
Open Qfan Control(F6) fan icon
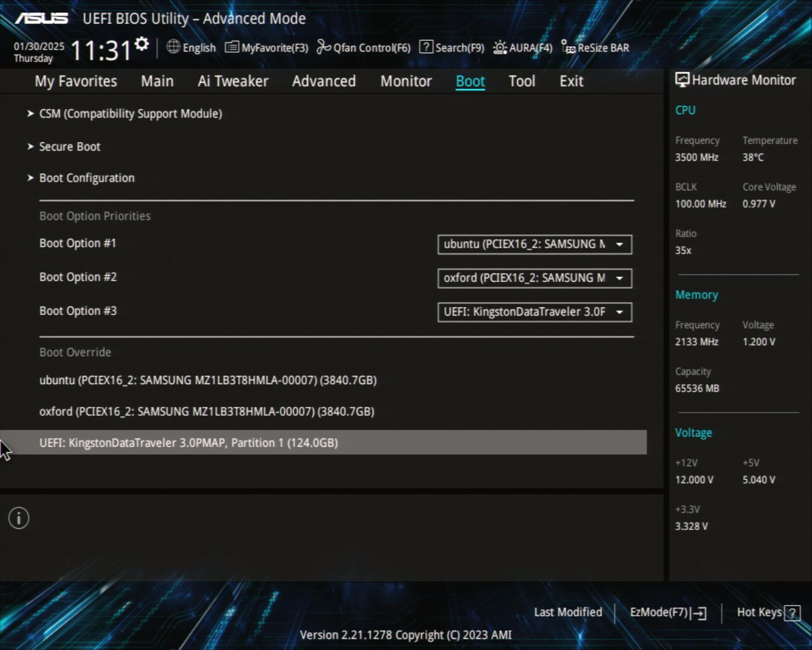(324, 47)
